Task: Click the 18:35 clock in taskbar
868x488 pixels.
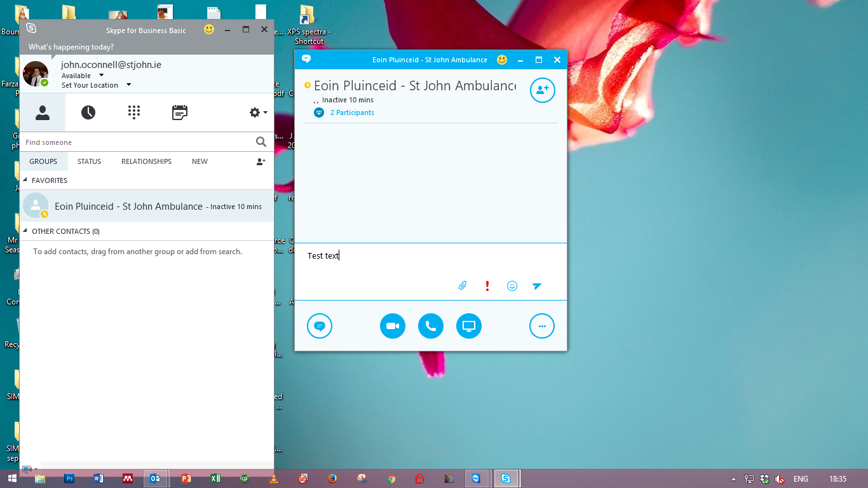Action: tap(837, 479)
